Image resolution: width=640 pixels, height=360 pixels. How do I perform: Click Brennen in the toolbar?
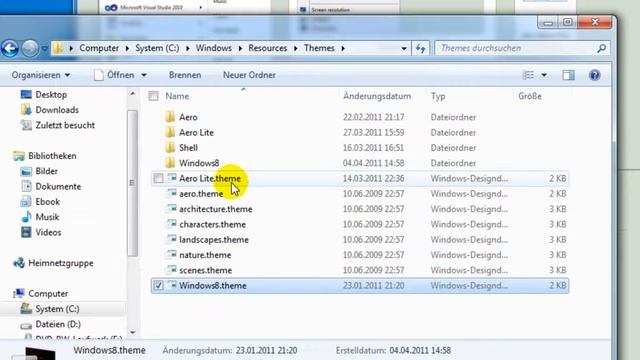[185, 75]
